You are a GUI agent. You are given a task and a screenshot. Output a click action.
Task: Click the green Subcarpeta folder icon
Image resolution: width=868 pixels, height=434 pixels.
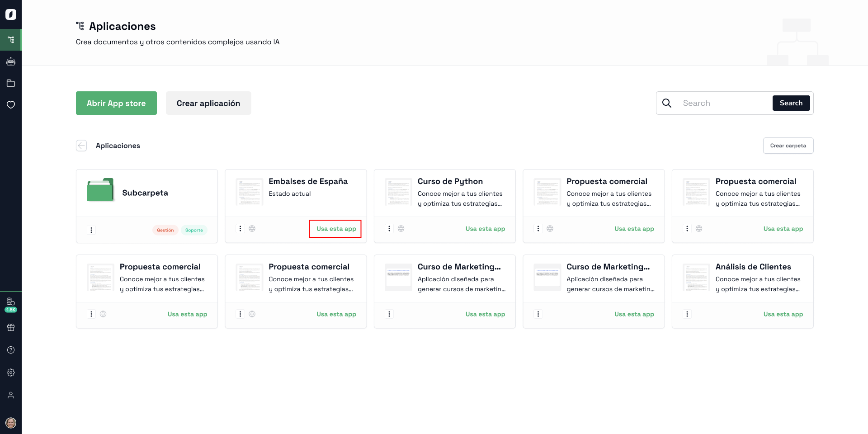[100, 190]
